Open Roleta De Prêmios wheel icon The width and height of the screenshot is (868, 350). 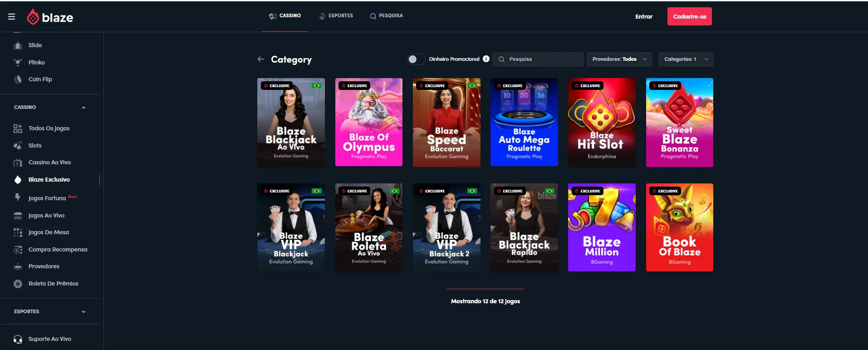click(18, 284)
